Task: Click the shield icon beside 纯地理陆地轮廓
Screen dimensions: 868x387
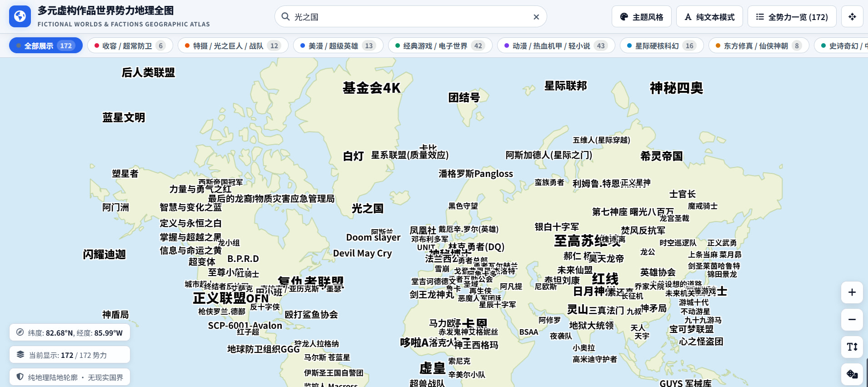Action: 20,377
